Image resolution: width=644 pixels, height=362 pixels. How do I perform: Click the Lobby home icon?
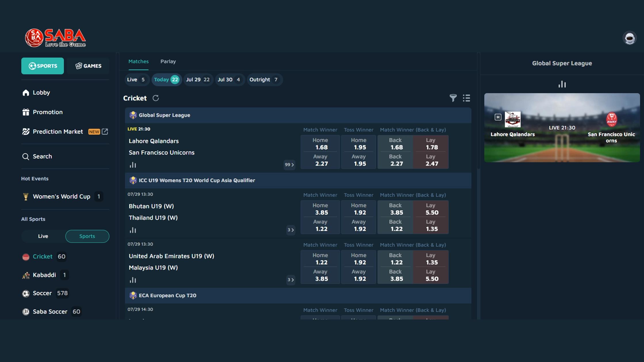pyautogui.click(x=26, y=93)
